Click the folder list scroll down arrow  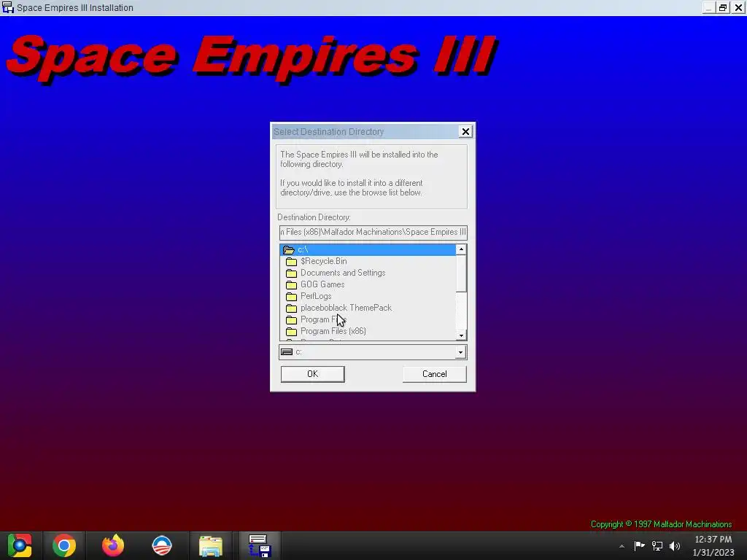pos(461,335)
